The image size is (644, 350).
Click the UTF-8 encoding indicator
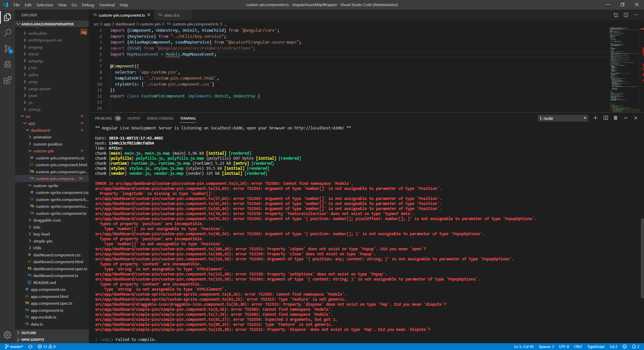pyautogui.click(x=563, y=346)
